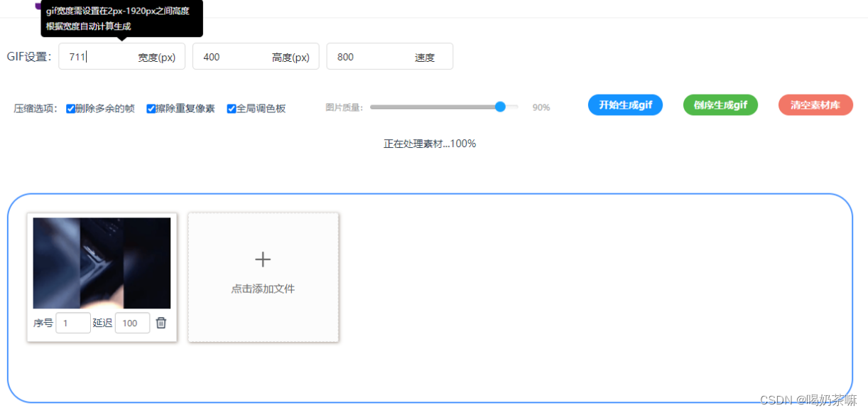Click the 开始生成gif button

pyautogui.click(x=625, y=105)
